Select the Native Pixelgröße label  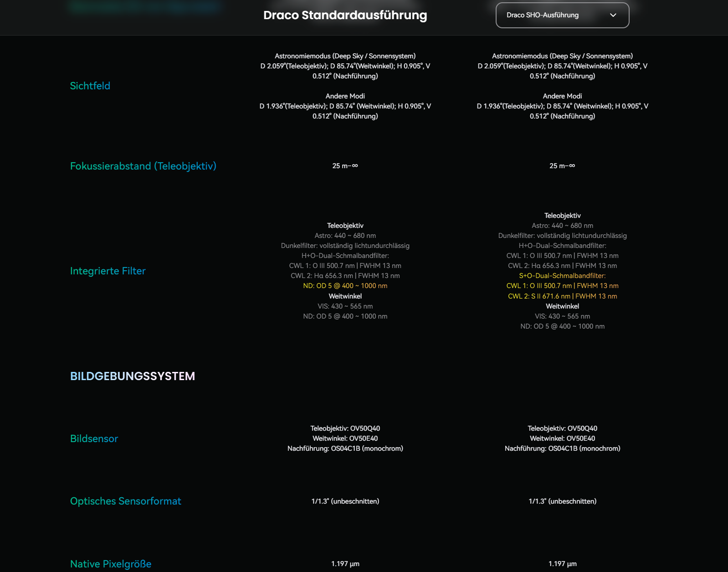coord(111,564)
